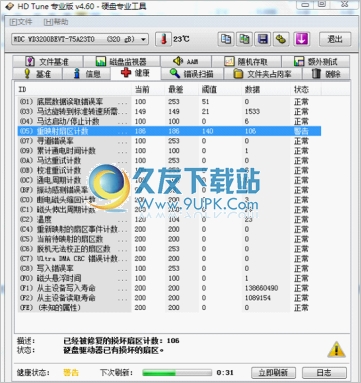This screenshot has width=361, height=383.
Task: Click the 数据 column header
Action: (266, 89)
